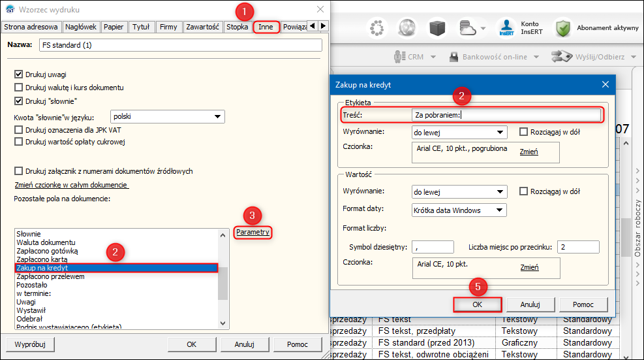
Task: Enable Drukuj walutę i kurs dokumentu
Action: pyautogui.click(x=18, y=87)
